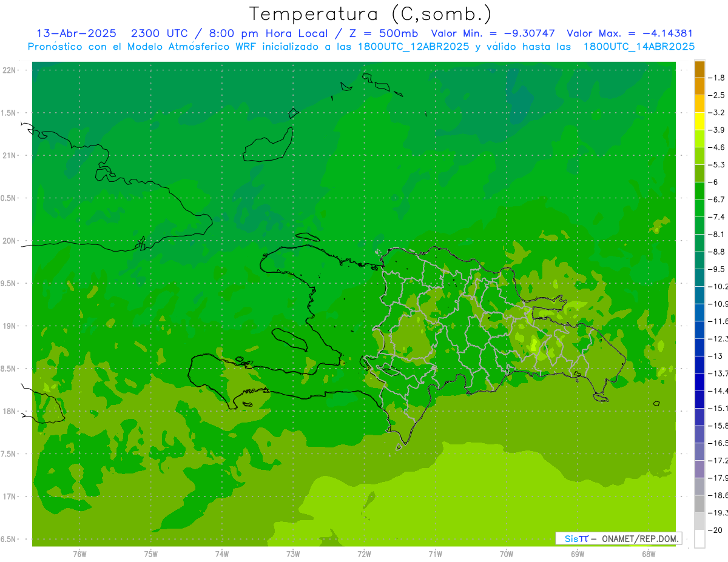Click the 72W longitude axis label

pyautogui.click(x=364, y=554)
